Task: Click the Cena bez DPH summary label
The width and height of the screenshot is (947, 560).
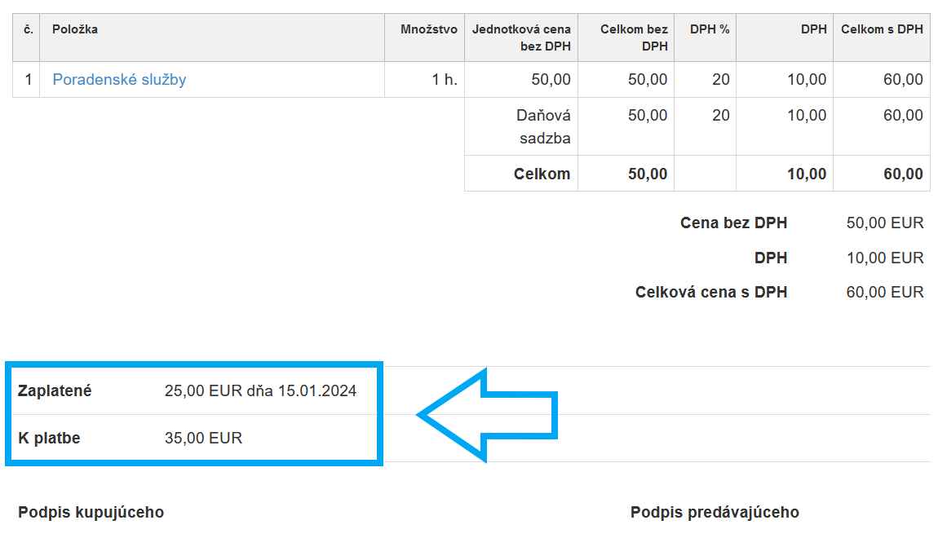Action: pyautogui.click(x=733, y=223)
